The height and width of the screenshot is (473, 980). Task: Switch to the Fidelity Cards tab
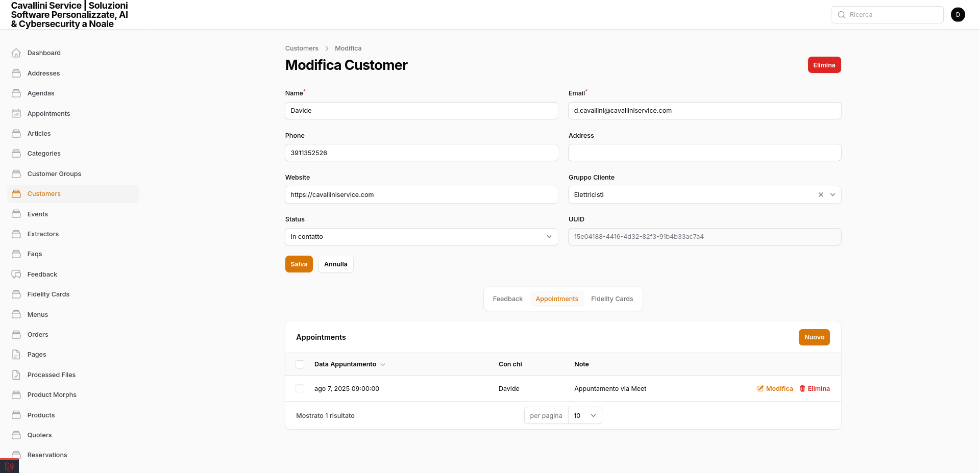pyautogui.click(x=611, y=299)
